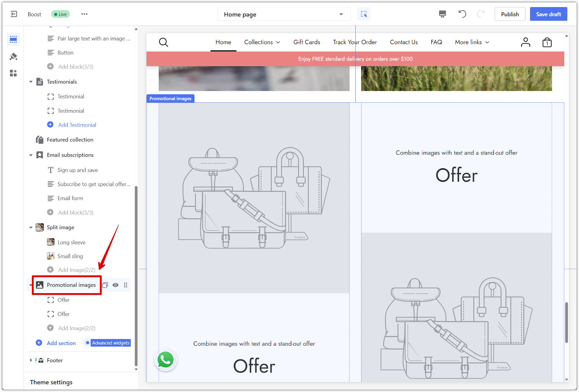This screenshot has width=579, height=392.
Task: Click the redo arrow icon
Action: coord(481,14)
